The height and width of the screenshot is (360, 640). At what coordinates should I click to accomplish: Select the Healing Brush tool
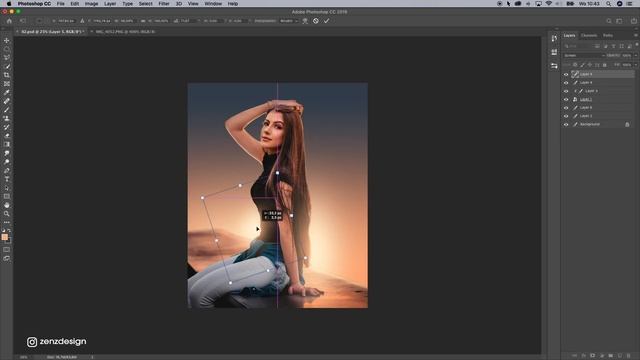(7, 101)
